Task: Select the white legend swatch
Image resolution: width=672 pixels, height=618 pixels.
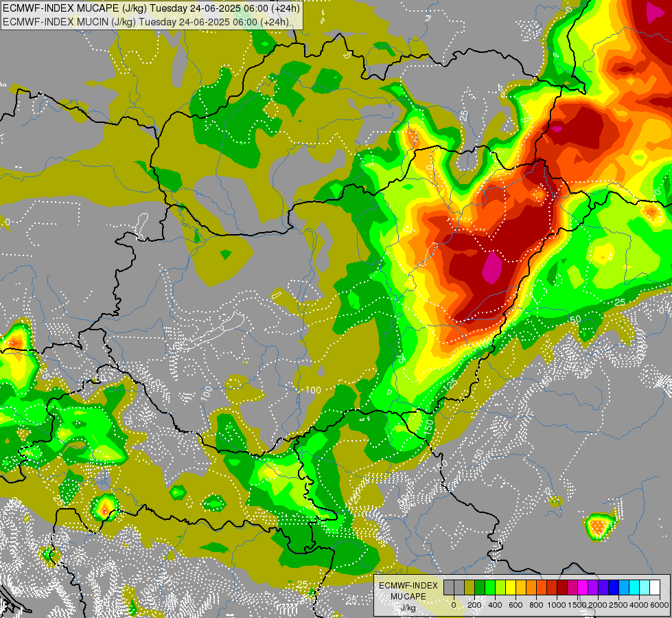Action: coord(656,587)
